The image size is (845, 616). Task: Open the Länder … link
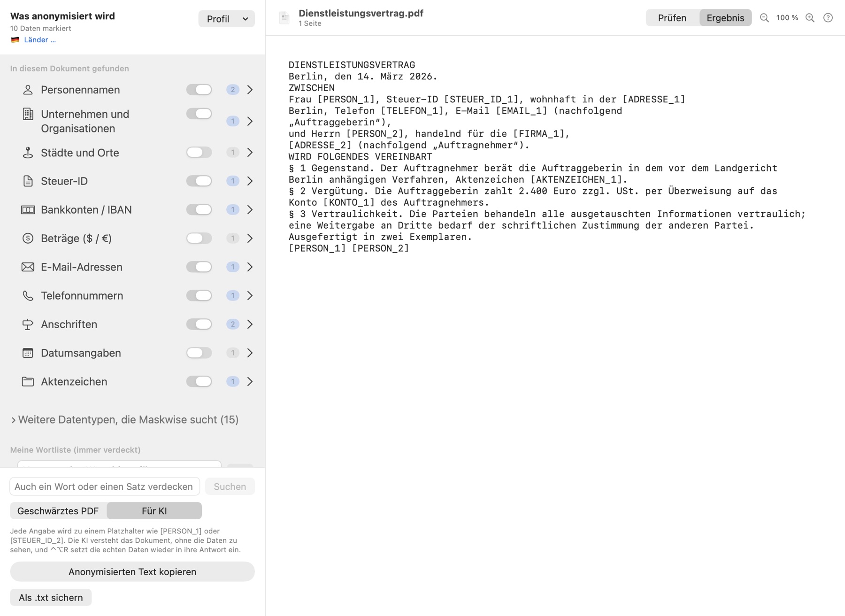point(40,40)
